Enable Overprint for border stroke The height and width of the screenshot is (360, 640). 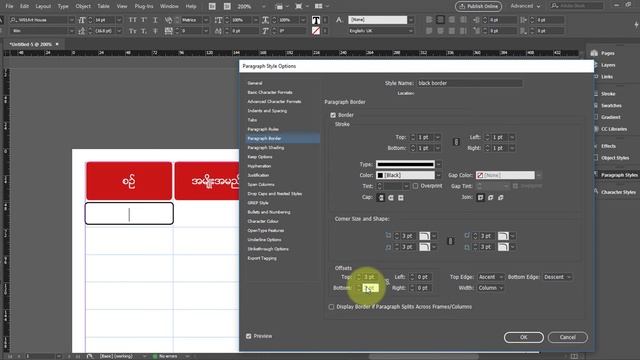pos(416,186)
